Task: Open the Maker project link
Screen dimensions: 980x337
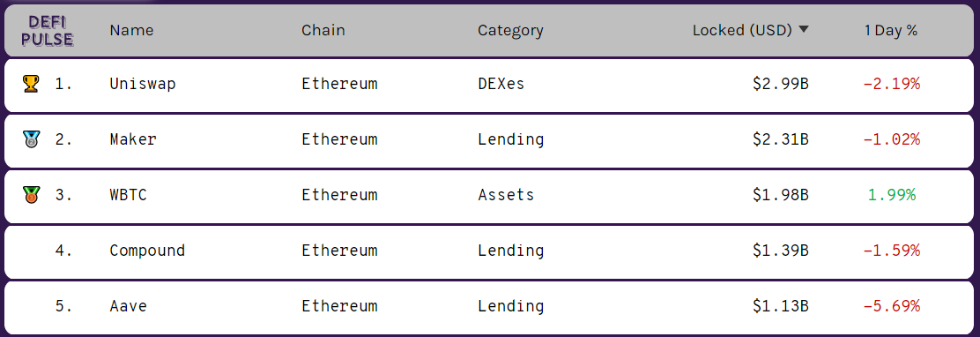Action: pyautogui.click(x=132, y=139)
